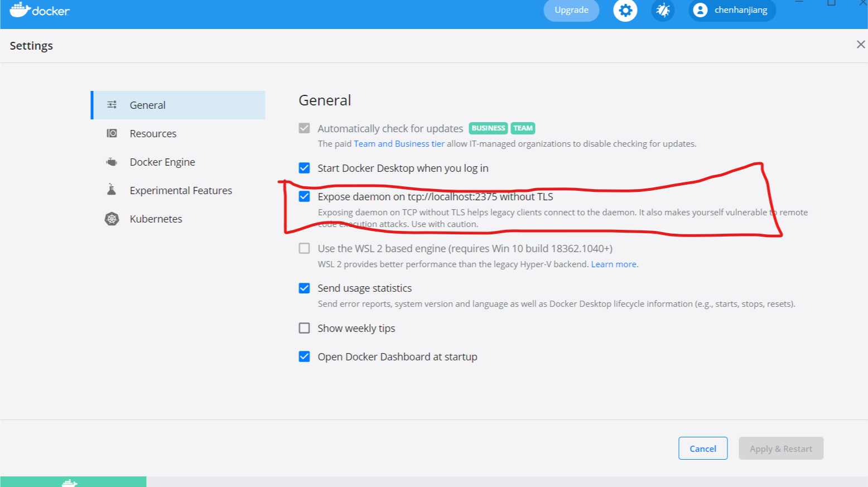Open the user account menu for chenhanjiang
Image resolution: width=868 pixels, height=487 pixels.
tap(731, 10)
